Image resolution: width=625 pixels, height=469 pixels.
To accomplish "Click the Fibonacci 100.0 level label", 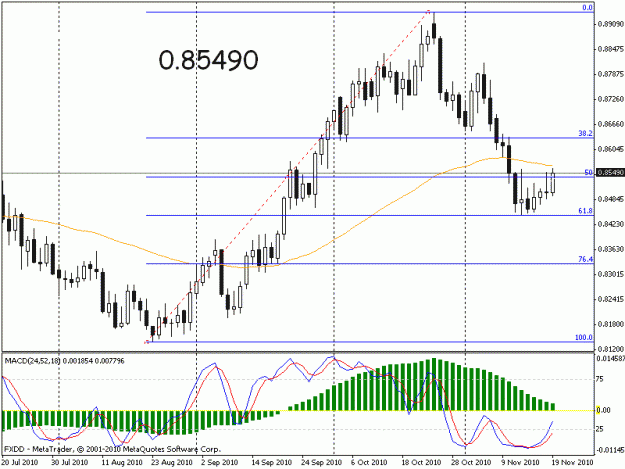I will click(x=584, y=337).
